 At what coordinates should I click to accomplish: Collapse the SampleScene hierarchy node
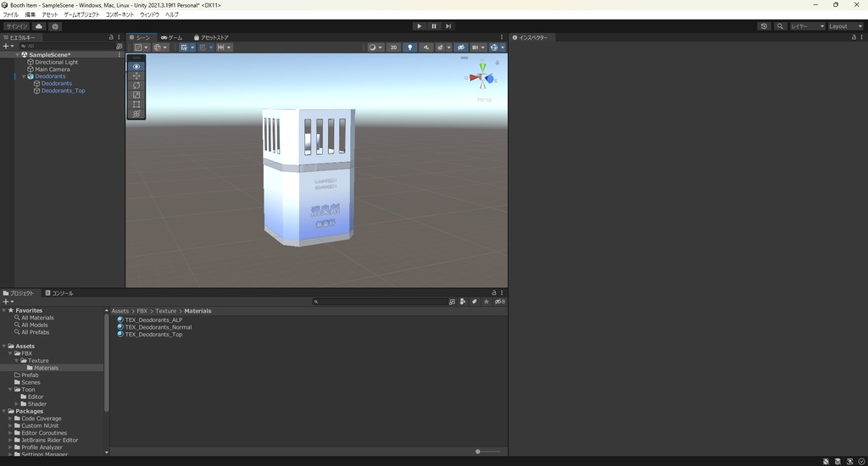(x=17, y=55)
